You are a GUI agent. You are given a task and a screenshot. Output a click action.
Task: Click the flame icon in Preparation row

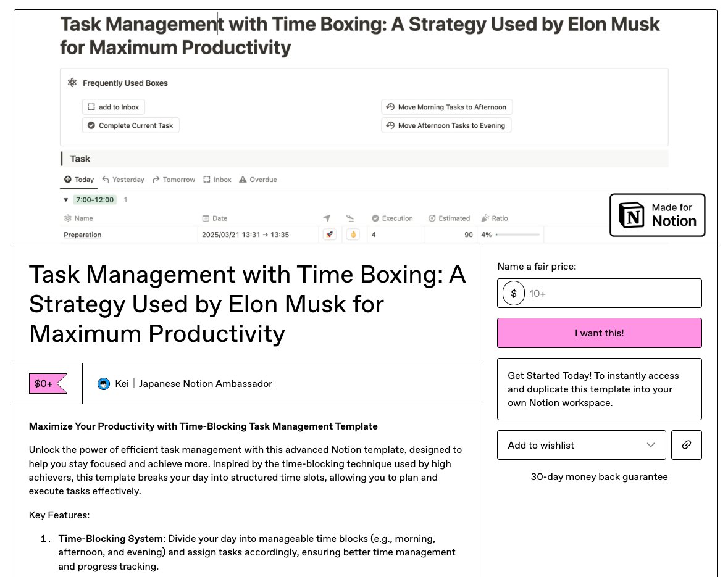coord(353,235)
